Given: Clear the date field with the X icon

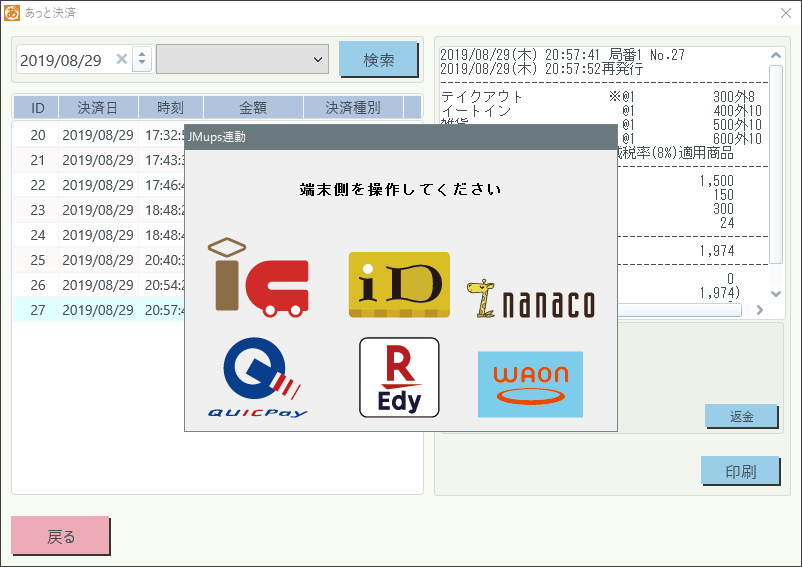Looking at the screenshot, I should tap(122, 60).
